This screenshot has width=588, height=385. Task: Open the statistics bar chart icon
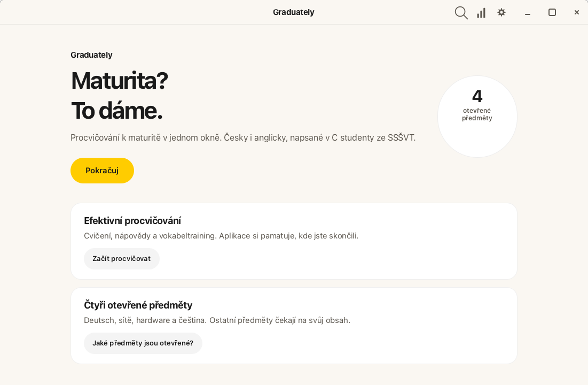point(481,13)
